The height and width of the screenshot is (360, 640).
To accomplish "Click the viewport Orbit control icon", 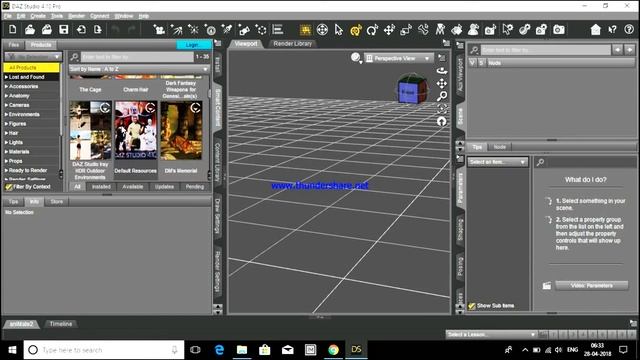I will tap(442, 71).
